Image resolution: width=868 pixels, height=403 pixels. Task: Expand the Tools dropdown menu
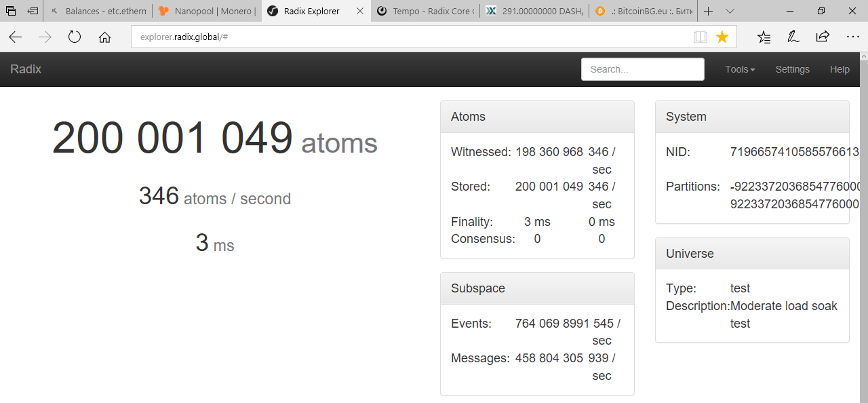740,69
